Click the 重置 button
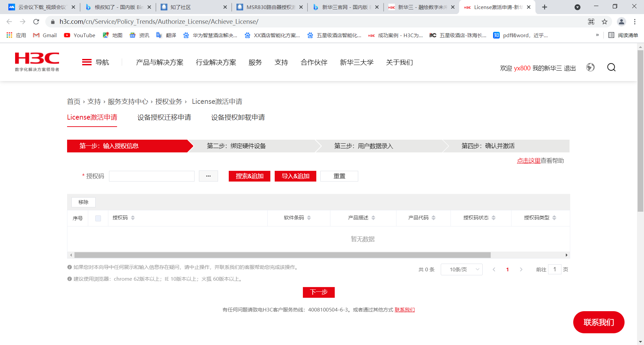 pos(339,176)
